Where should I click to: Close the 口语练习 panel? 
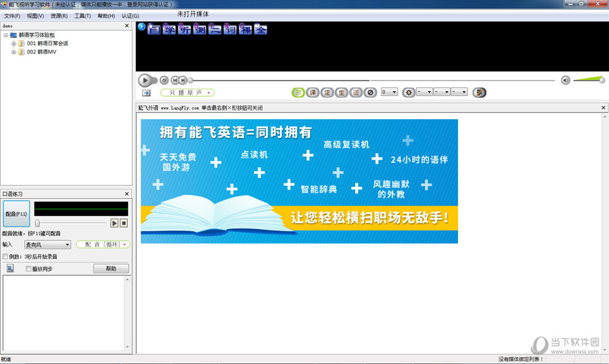(127, 194)
